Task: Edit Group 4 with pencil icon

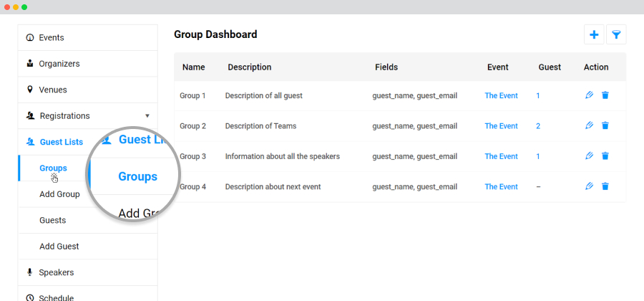Action: coord(590,186)
